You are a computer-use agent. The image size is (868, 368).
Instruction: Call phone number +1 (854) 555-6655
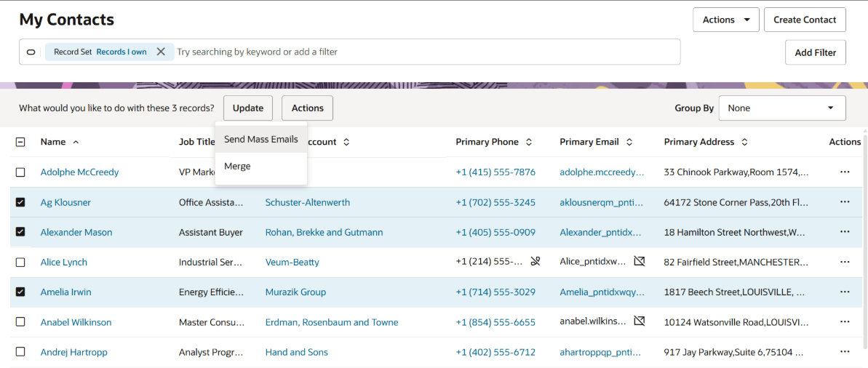tap(495, 321)
